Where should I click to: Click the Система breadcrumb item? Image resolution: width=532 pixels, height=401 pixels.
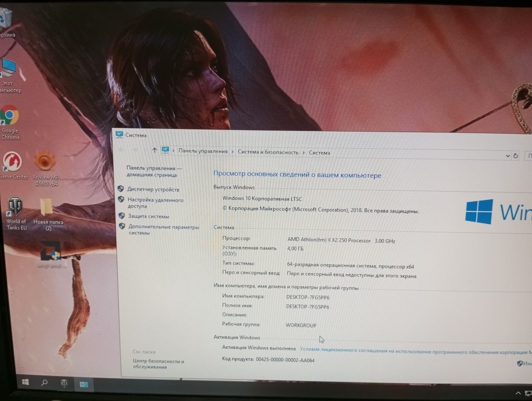click(x=319, y=153)
